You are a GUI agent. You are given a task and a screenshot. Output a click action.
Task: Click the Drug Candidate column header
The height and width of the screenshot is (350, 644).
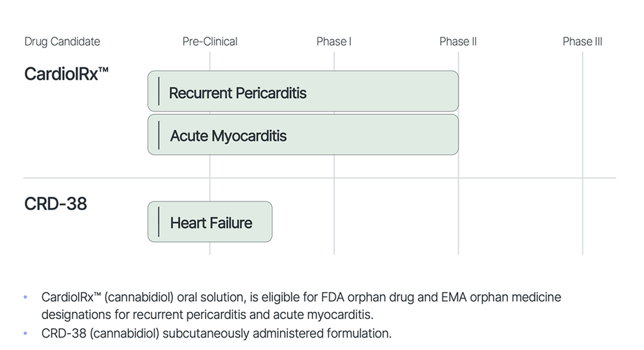tap(62, 41)
